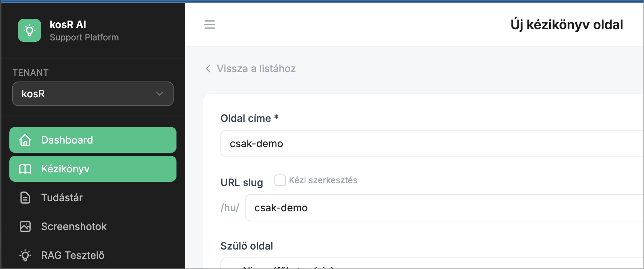Click the Kézikönyv book icon
This screenshot has height=269, width=644.
point(25,169)
